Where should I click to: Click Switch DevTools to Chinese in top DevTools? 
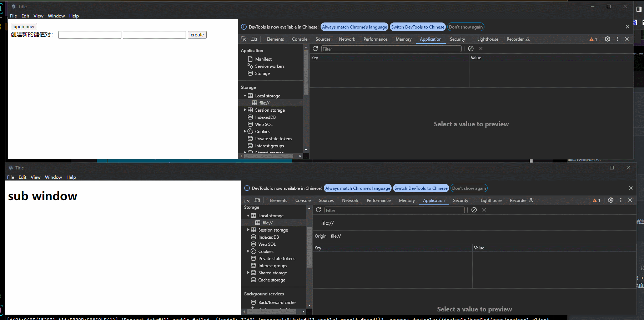tap(418, 27)
